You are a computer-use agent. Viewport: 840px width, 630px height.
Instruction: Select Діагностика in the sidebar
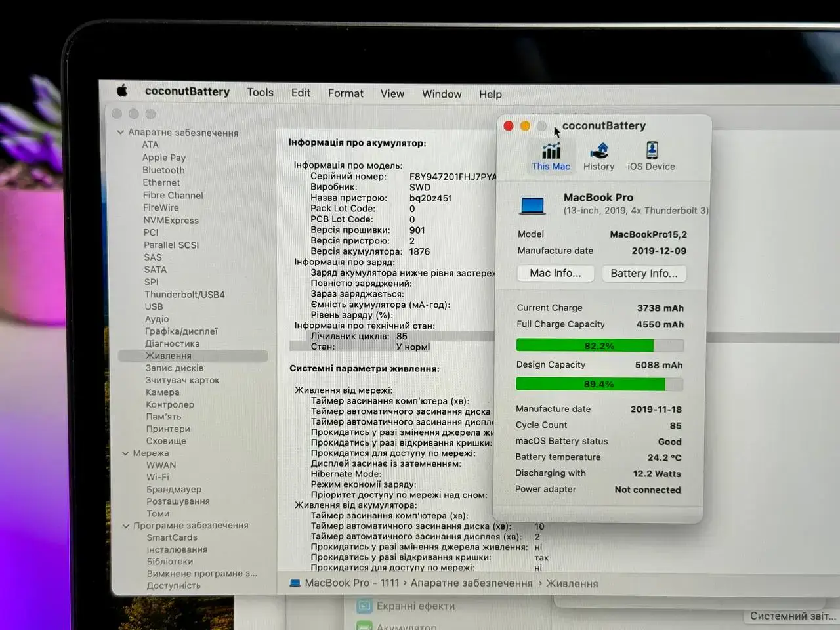tap(173, 343)
